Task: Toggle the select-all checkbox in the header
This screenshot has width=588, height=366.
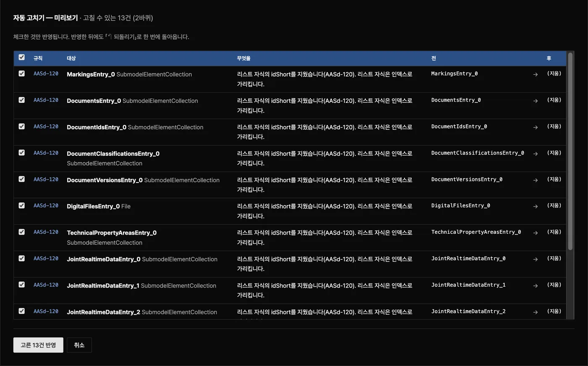Action: [22, 58]
